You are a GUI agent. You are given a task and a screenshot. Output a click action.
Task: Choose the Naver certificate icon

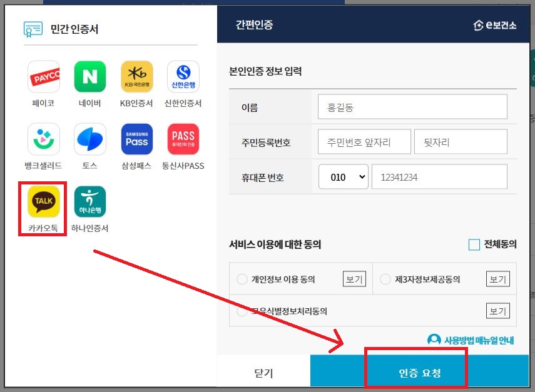click(90, 77)
